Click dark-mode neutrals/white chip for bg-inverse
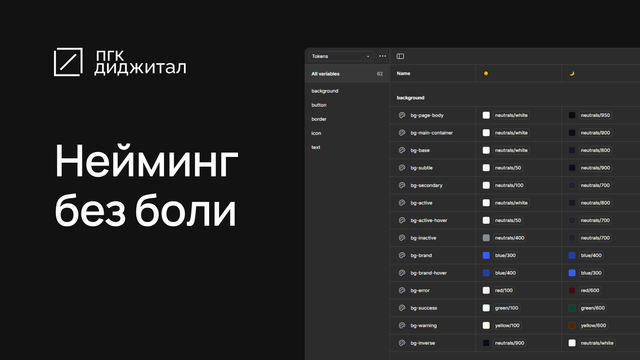The width and height of the screenshot is (640, 360). (597, 343)
